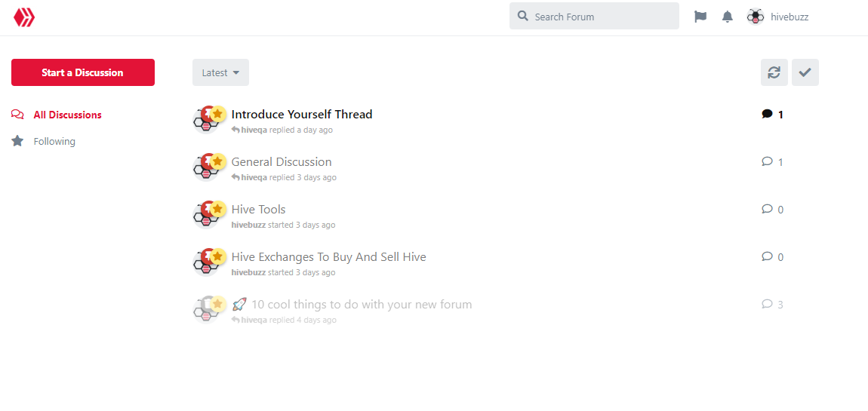This screenshot has width=868, height=411.
Task: Click the Hive logo in header
Action: 24,17
